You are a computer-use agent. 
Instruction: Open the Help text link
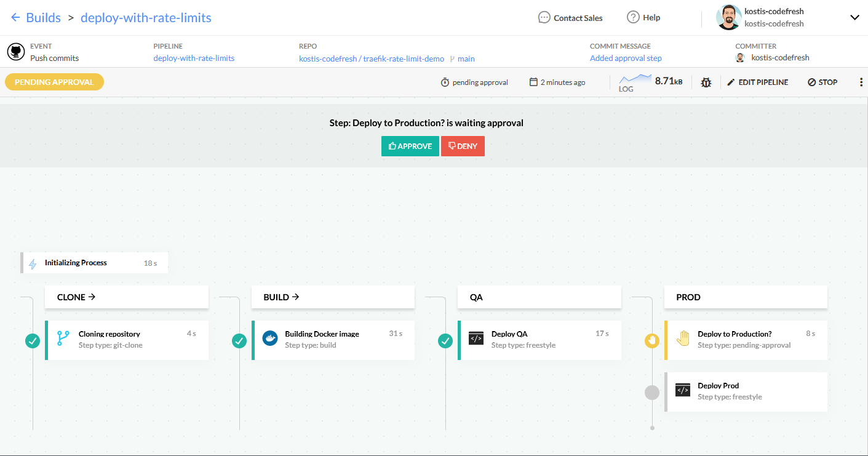coord(651,18)
